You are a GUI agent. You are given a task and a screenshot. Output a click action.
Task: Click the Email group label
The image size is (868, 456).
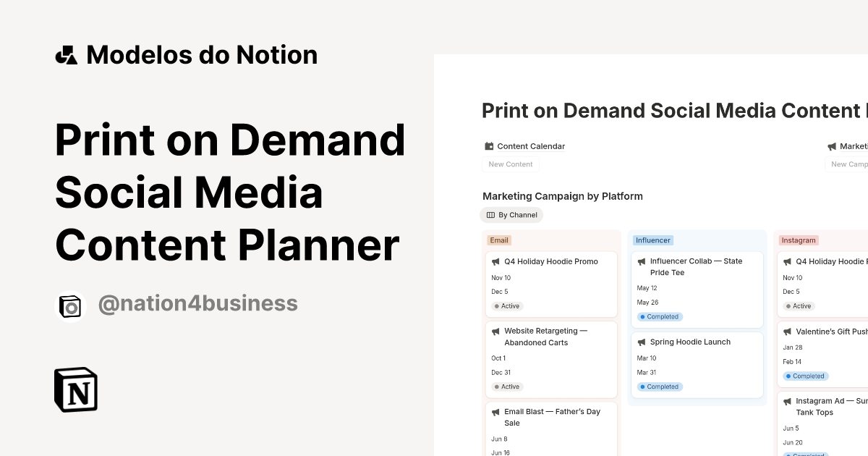click(x=499, y=240)
